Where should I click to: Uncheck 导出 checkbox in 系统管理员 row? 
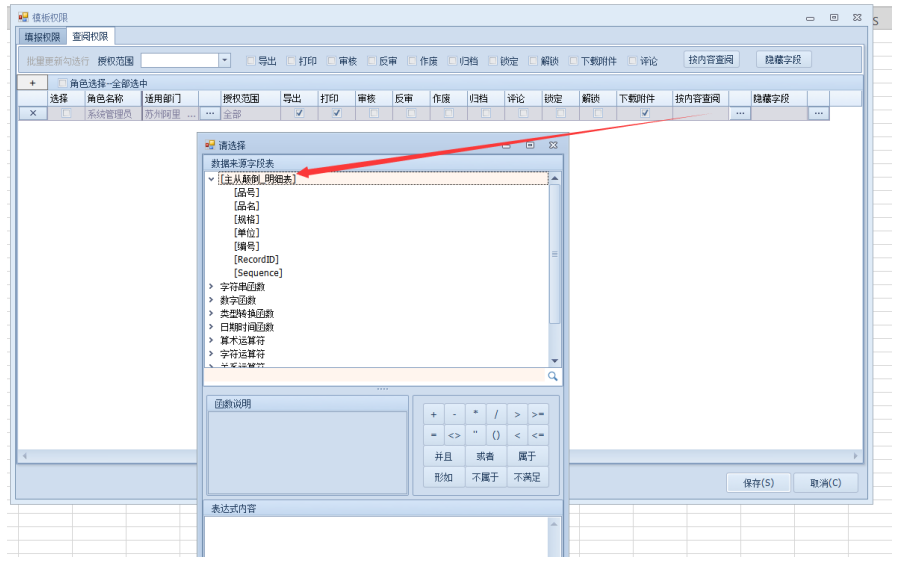click(299, 114)
